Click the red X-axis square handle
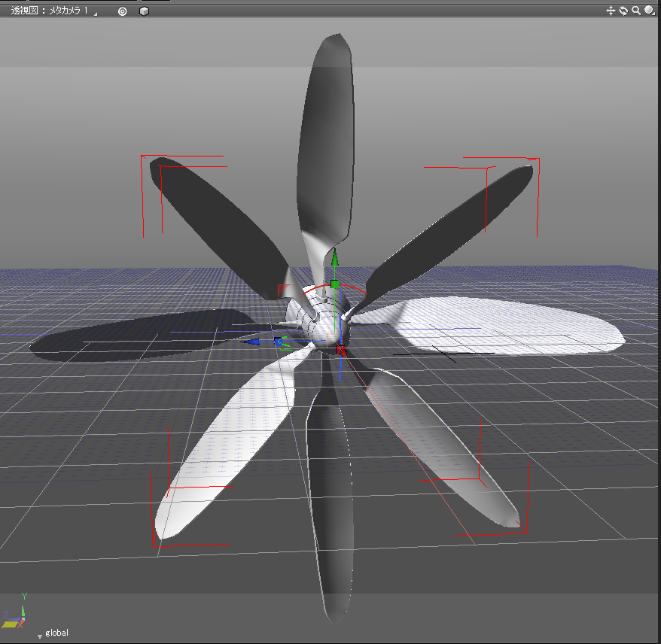 click(x=341, y=351)
